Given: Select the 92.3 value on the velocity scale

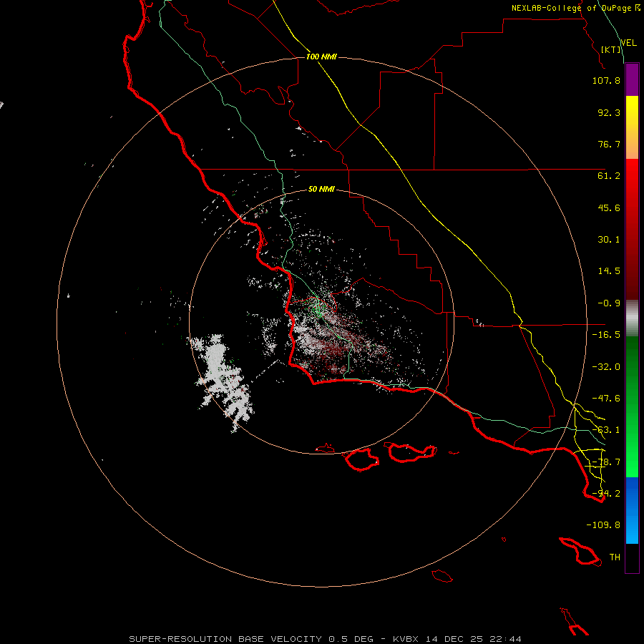Looking at the screenshot, I should (x=609, y=112).
